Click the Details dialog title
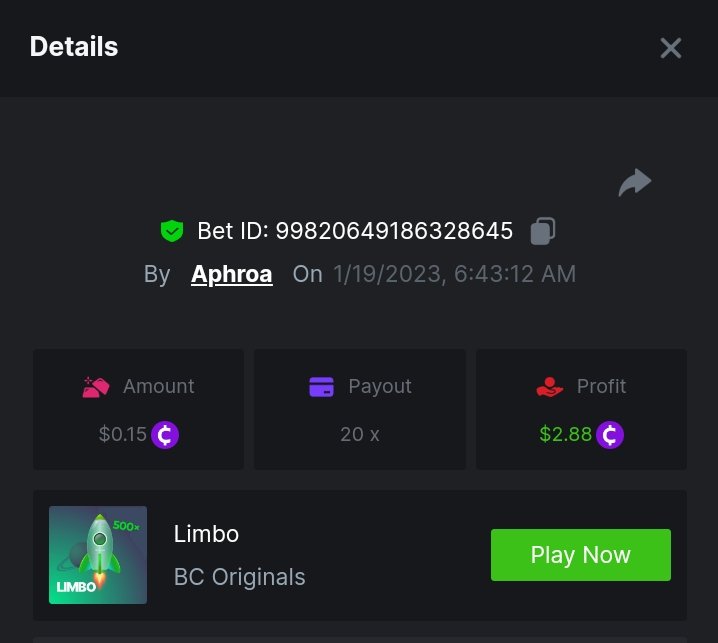718x643 pixels. pos(74,46)
